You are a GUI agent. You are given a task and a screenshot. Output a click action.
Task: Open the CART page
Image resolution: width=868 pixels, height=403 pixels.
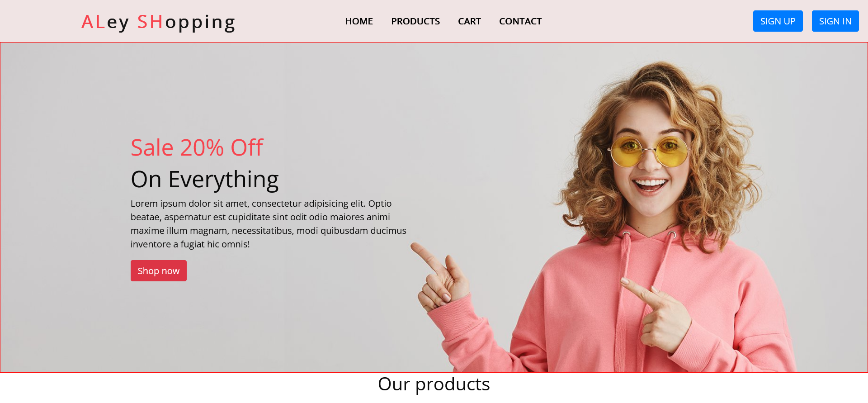click(x=469, y=21)
